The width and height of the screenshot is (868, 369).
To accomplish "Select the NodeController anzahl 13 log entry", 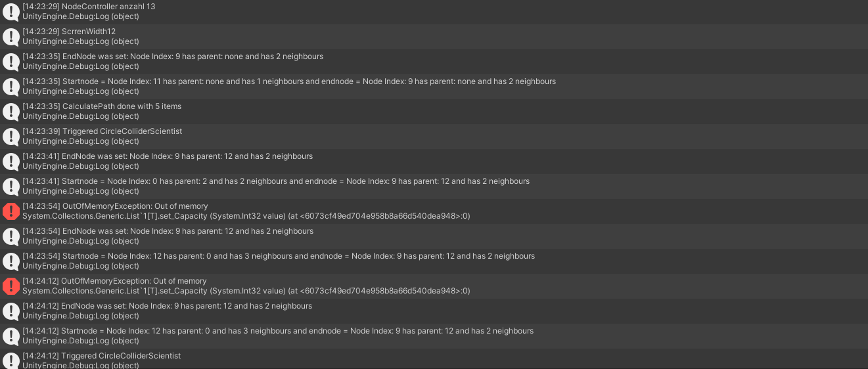I will tap(434, 12).
